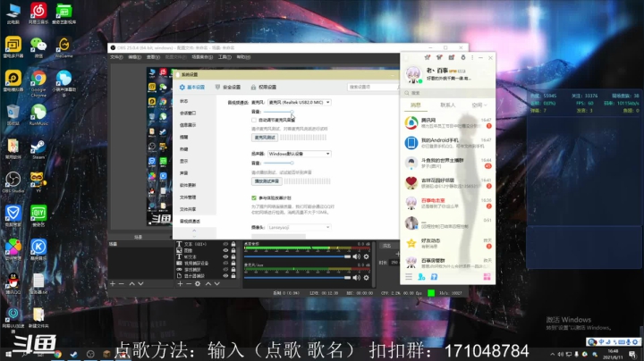Viewport: 644px width, 361px height.
Task: Open the 腾讯QQ desktop icon
Action: pos(13,284)
